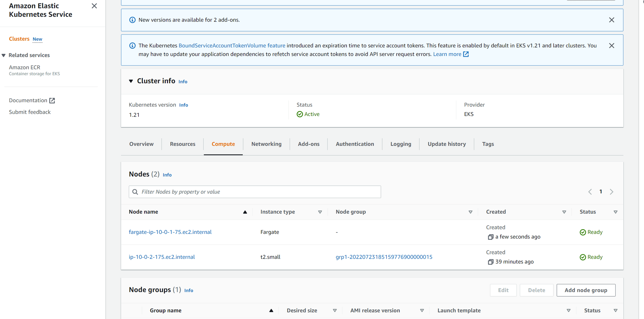644x319 pixels.
Task: Close the Amazon EKS side navigation panel
Action: (x=94, y=6)
